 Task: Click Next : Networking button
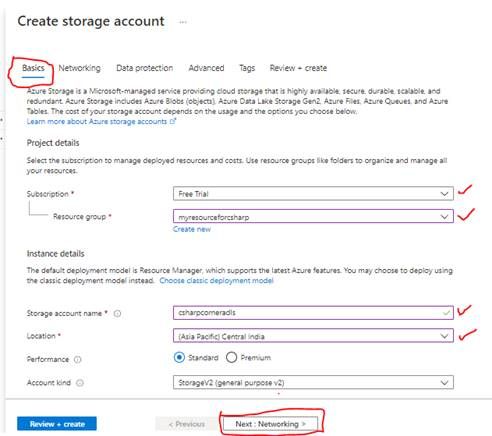(270, 424)
